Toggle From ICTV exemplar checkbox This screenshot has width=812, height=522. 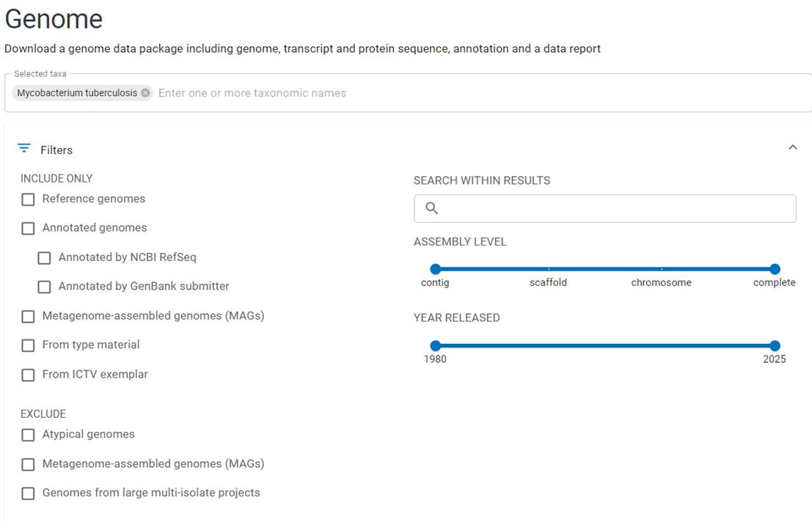[28, 375]
